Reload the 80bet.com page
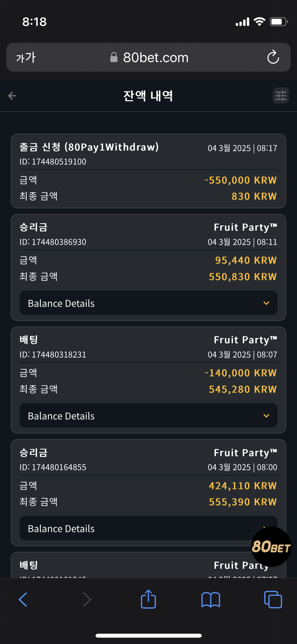The image size is (297, 644). [x=273, y=57]
